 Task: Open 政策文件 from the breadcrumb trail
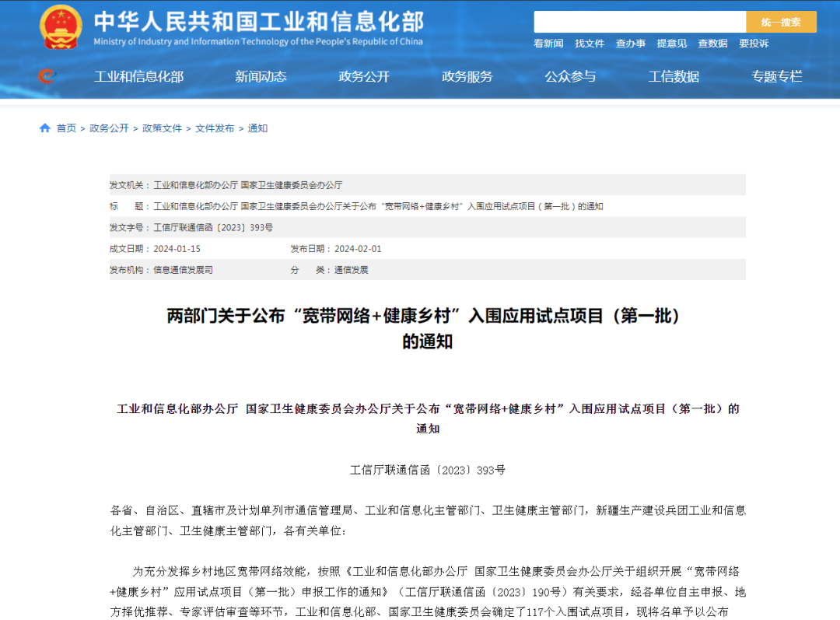pyautogui.click(x=161, y=128)
